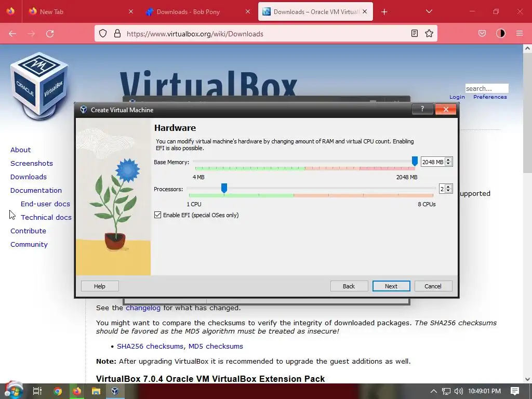Open a new browser tab with plus
The width and height of the screenshot is (532, 399).
384,12
